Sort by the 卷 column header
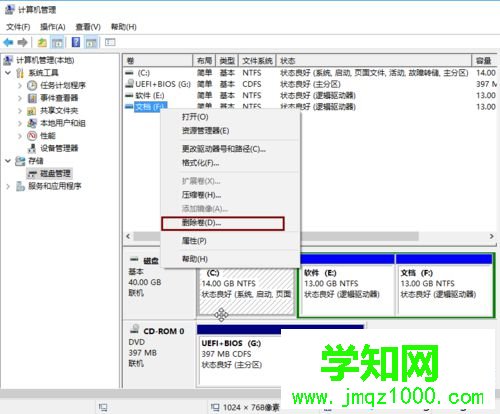The width and height of the screenshot is (500, 414). [158, 61]
